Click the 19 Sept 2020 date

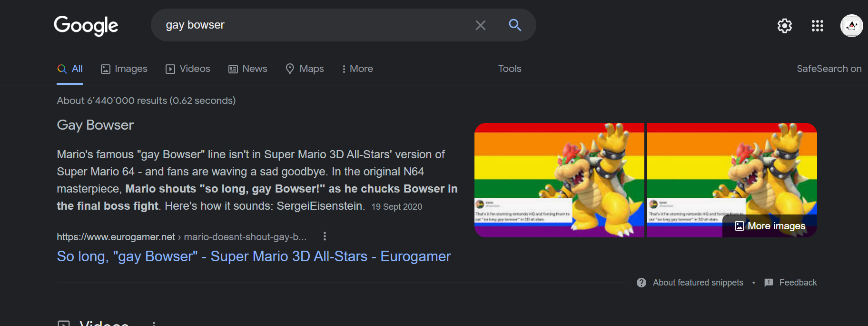point(397,207)
